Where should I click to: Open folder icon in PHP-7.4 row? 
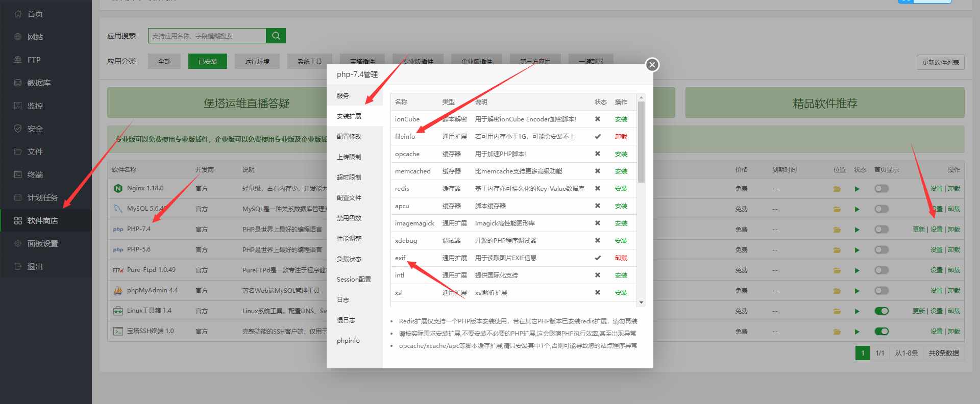click(837, 230)
